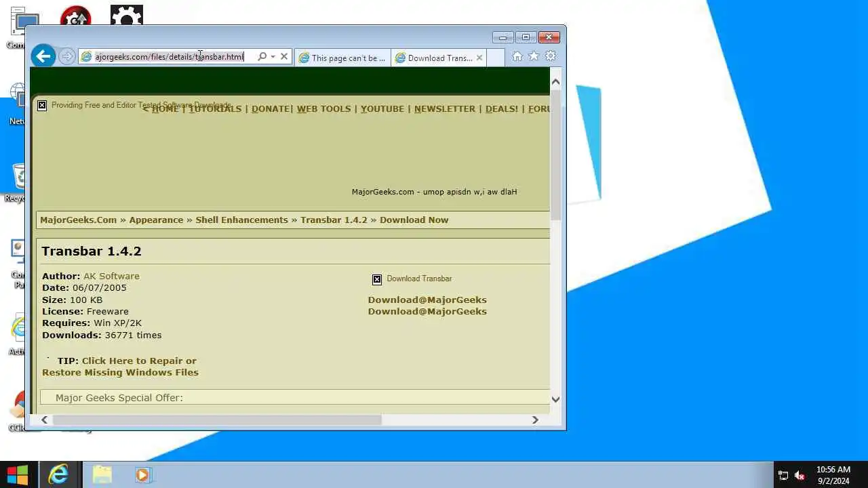Click the broken image icon at page header
The height and width of the screenshot is (488, 868).
tap(42, 105)
